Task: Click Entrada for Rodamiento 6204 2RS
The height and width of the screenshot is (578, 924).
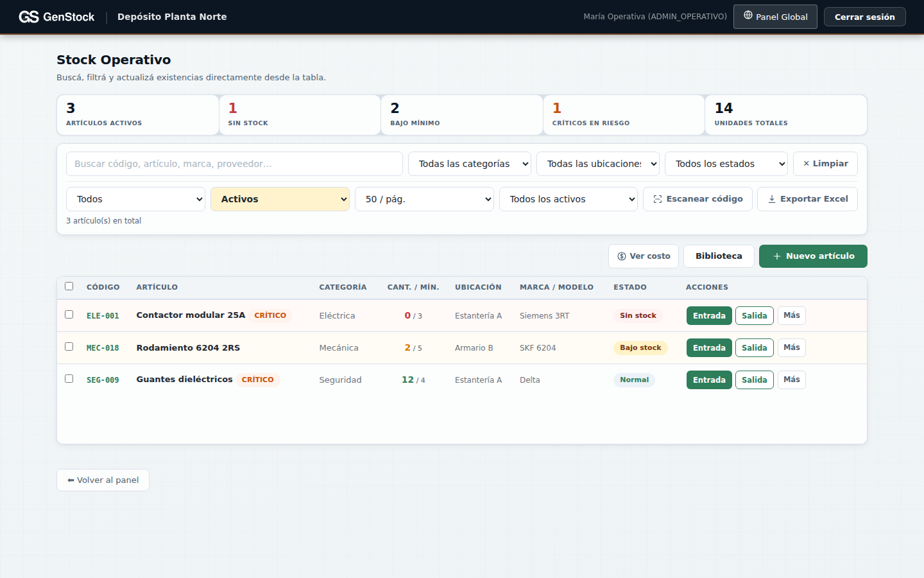Action: [x=709, y=347]
